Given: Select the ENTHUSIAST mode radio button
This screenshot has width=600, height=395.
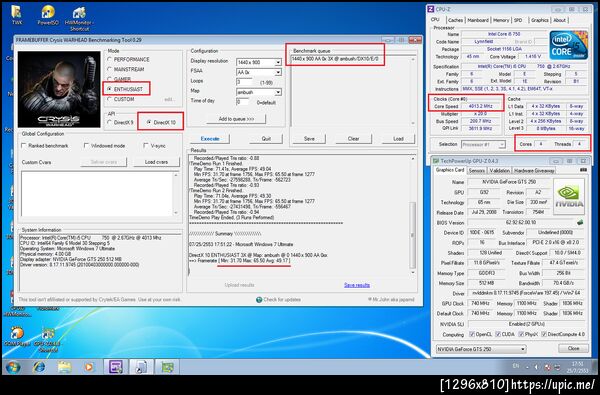Looking at the screenshot, I should [109, 89].
